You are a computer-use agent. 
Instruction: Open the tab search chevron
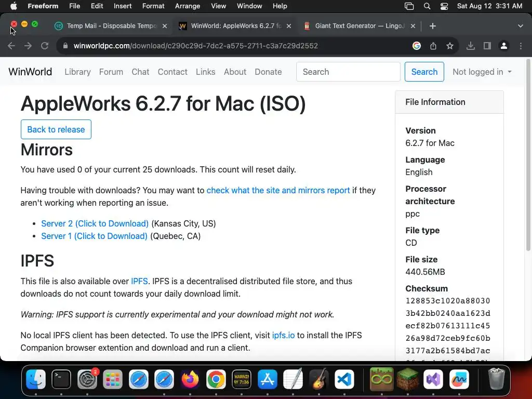(x=521, y=26)
